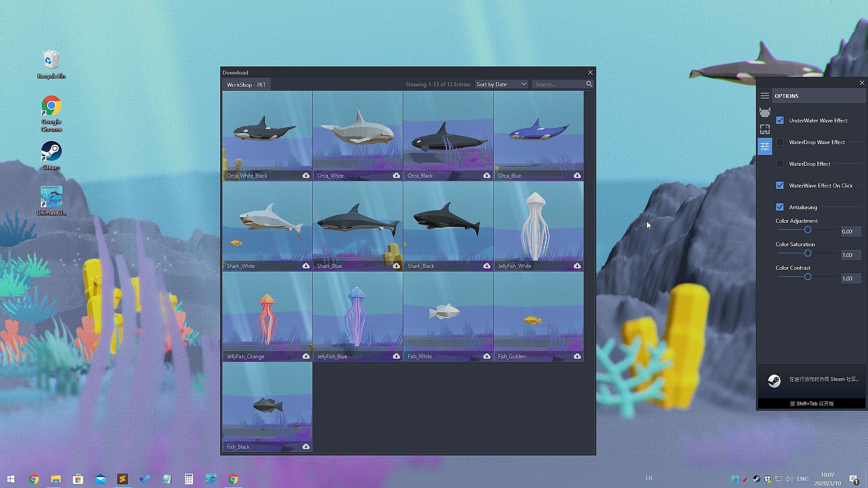This screenshot has width=868, height=488.
Task: Select the WorkShop - PET tab
Action: (x=246, y=84)
